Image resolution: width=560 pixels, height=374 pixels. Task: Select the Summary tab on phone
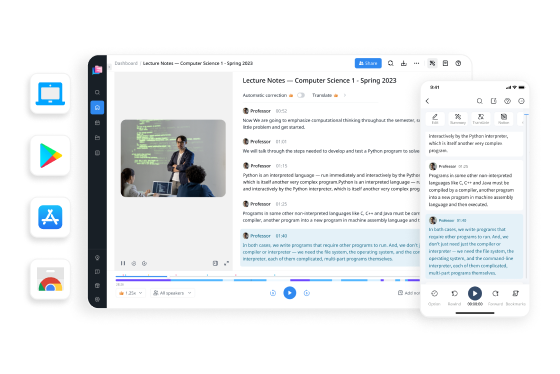pyautogui.click(x=458, y=119)
